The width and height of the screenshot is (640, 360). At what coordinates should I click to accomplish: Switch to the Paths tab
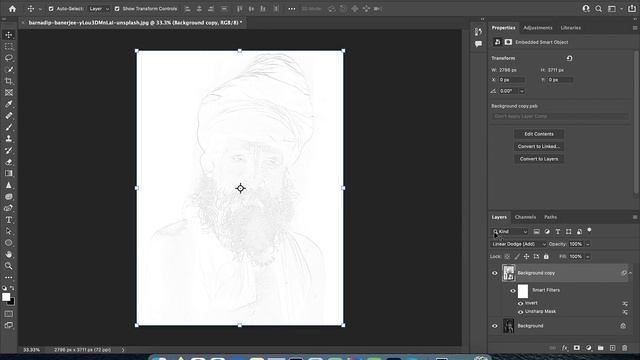tap(550, 217)
